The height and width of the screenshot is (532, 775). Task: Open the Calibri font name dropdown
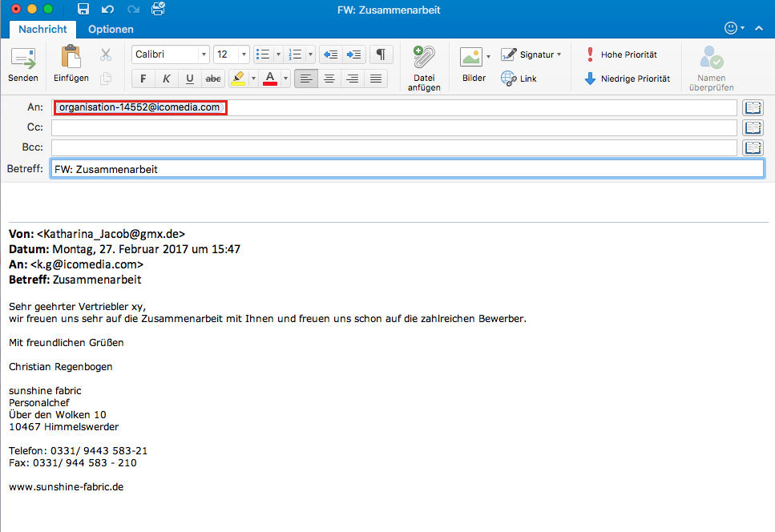204,54
